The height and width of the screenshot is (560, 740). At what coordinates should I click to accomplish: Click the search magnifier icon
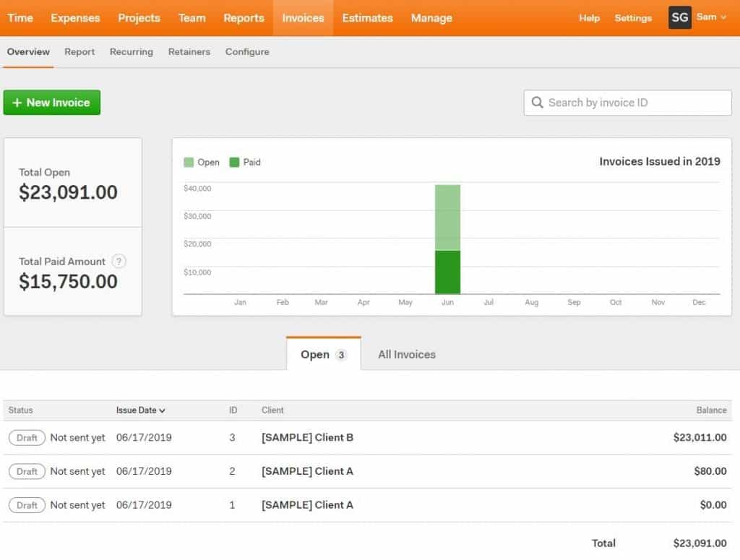[538, 103]
